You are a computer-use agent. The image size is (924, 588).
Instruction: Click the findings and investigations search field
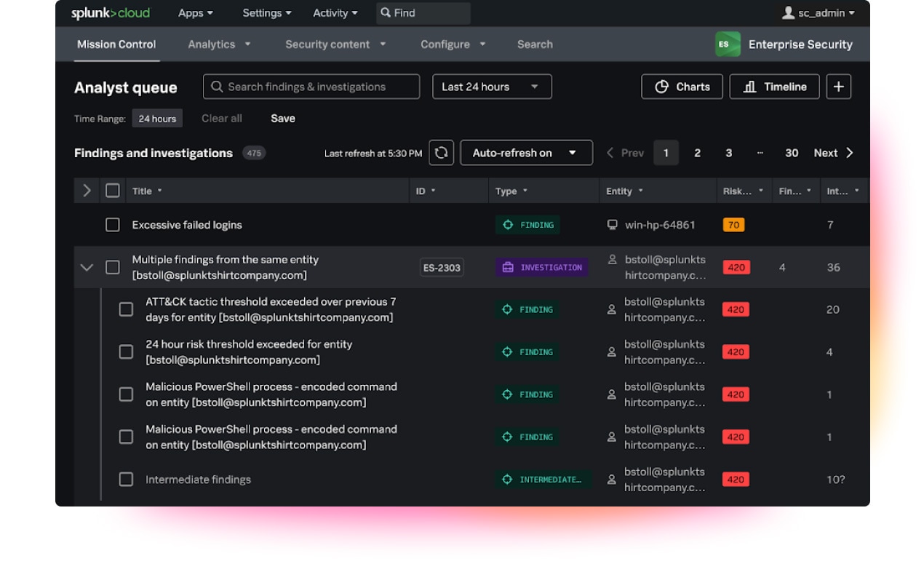click(x=311, y=87)
